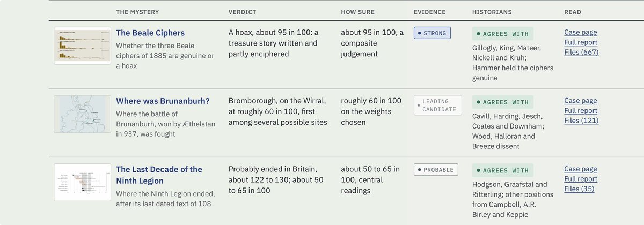Open the Where was Brunanburh? title

[163, 101]
